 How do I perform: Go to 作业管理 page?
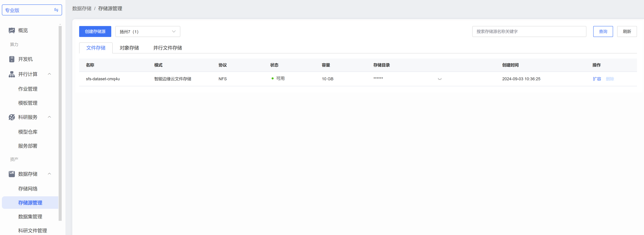click(x=28, y=89)
